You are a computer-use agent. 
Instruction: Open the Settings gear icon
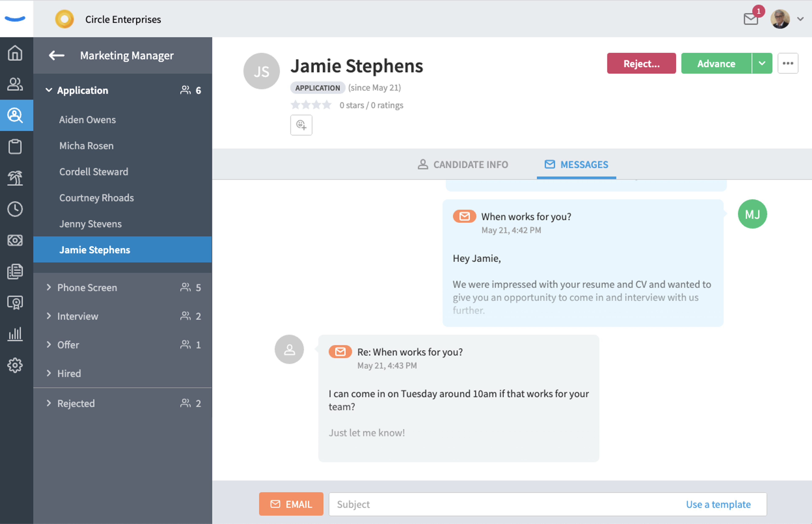point(15,365)
